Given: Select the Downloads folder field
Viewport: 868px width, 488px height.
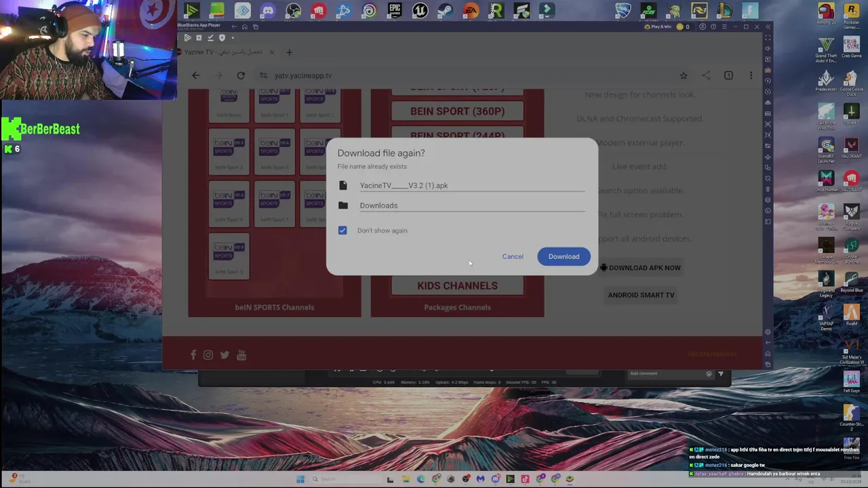Looking at the screenshot, I should [x=472, y=205].
